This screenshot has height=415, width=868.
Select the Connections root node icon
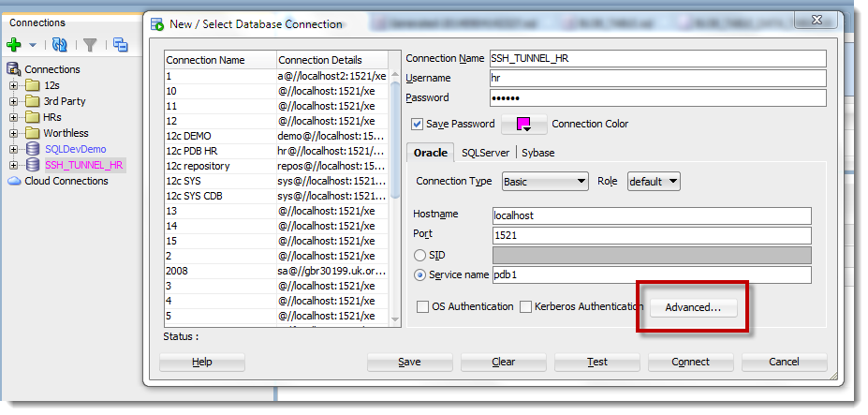pos(14,69)
